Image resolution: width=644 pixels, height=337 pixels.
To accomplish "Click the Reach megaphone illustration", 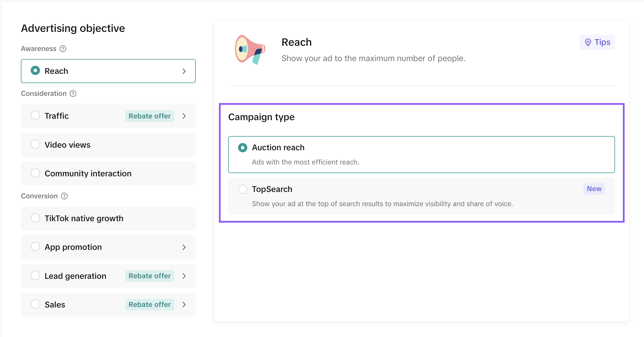I will pyautogui.click(x=250, y=50).
